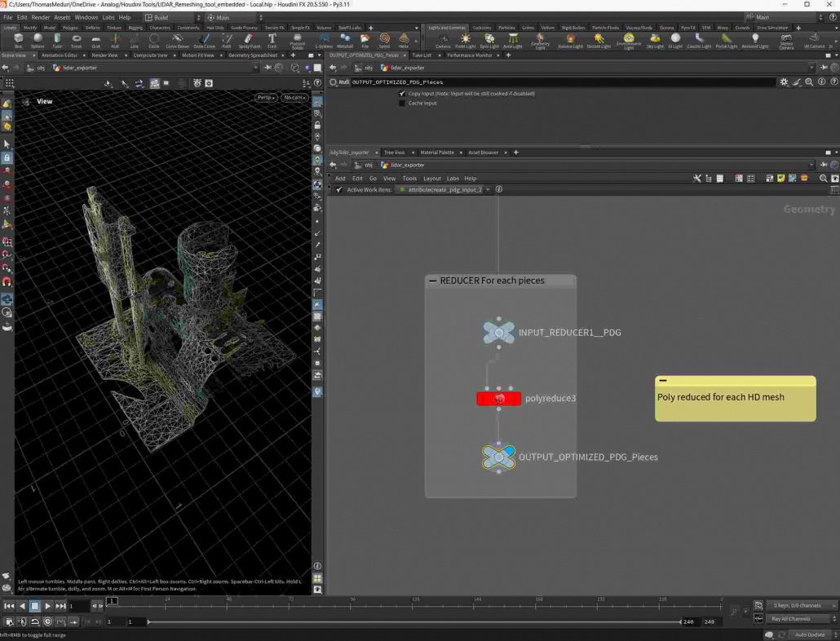840x641 pixels.
Task: Collapse the REDUCER For each pieces box
Action: tap(433, 281)
